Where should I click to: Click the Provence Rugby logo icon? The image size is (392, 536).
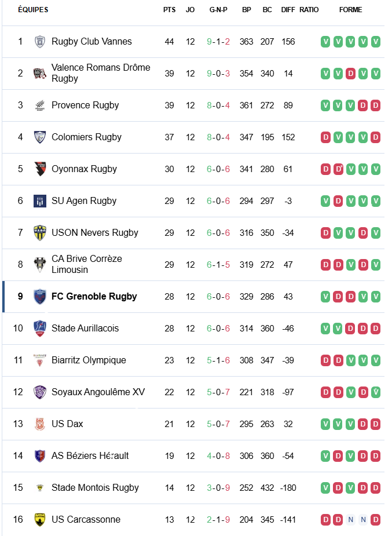pyautogui.click(x=40, y=105)
